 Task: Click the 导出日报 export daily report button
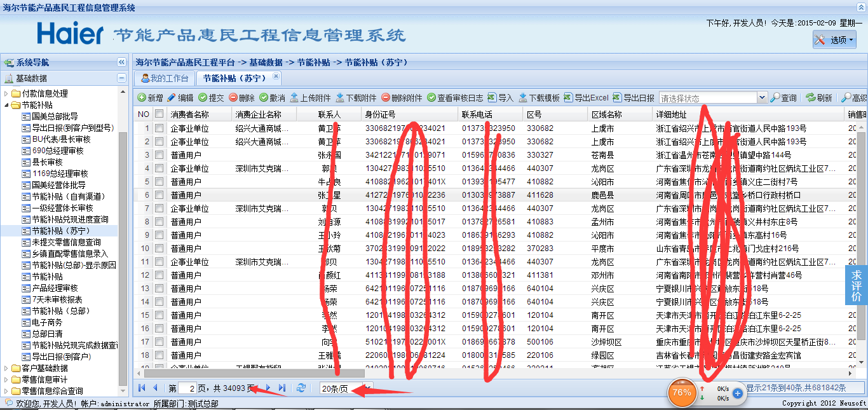(x=633, y=98)
